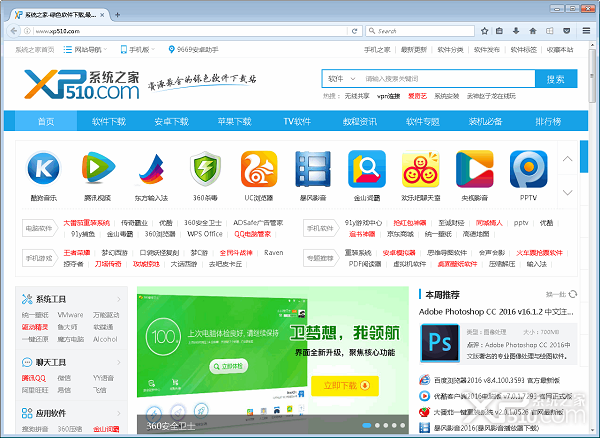Expand the 系统工具 category arrow

click(119, 299)
